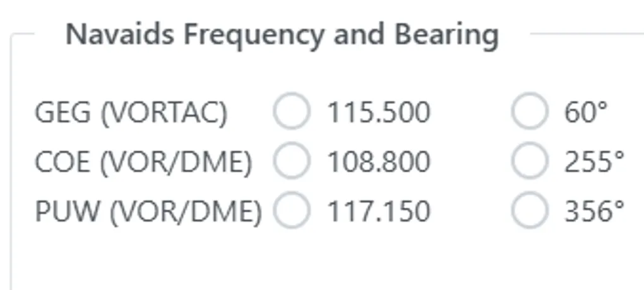The height and width of the screenshot is (290, 644).
Task: Click the 117.150 frequency text
Action: pos(378,212)
